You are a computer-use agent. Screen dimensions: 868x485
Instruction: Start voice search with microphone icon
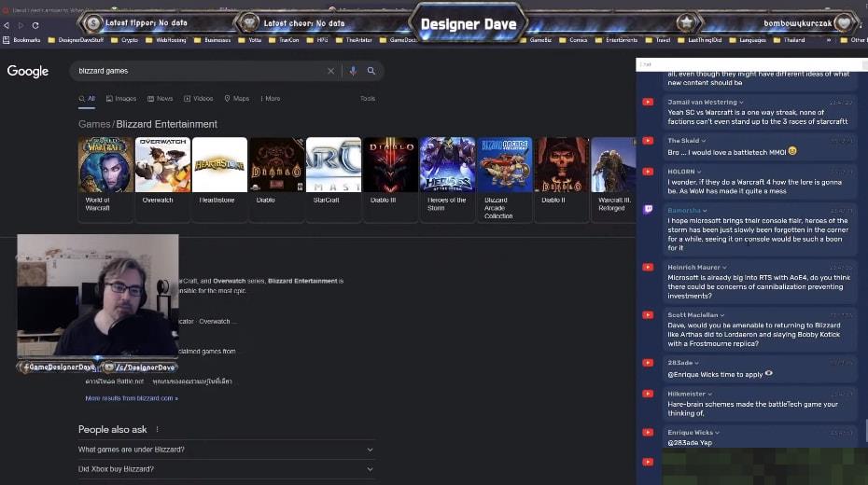pos(353,71)
